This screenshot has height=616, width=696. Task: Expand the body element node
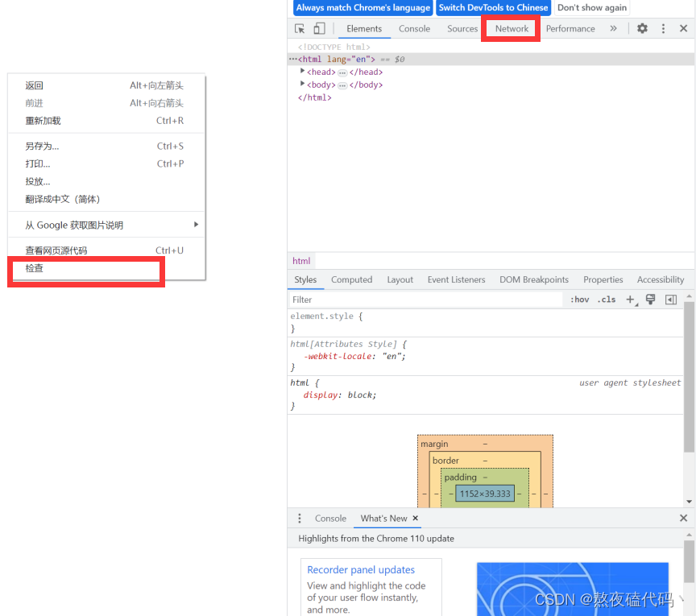[x=302, y=84]
